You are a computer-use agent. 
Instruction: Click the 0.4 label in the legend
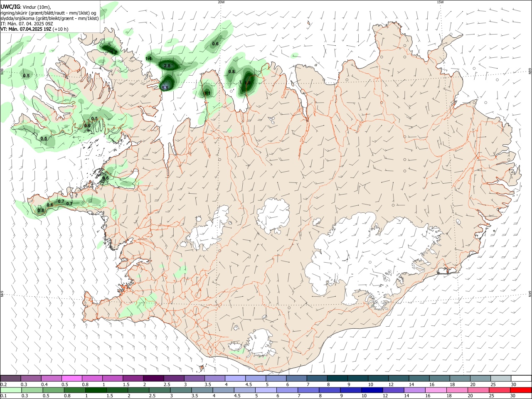click(x=44, y=384)
